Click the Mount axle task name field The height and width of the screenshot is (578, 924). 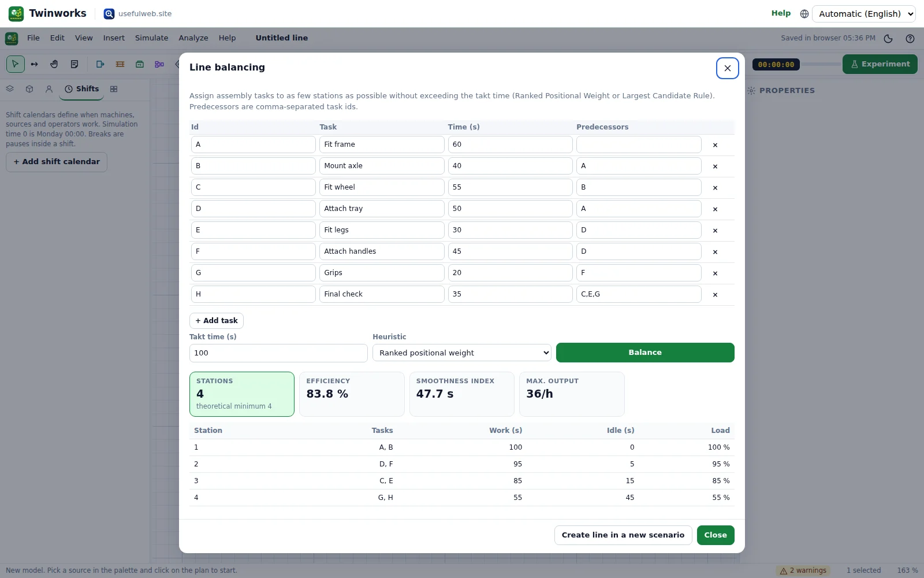(x=382, y=166)
